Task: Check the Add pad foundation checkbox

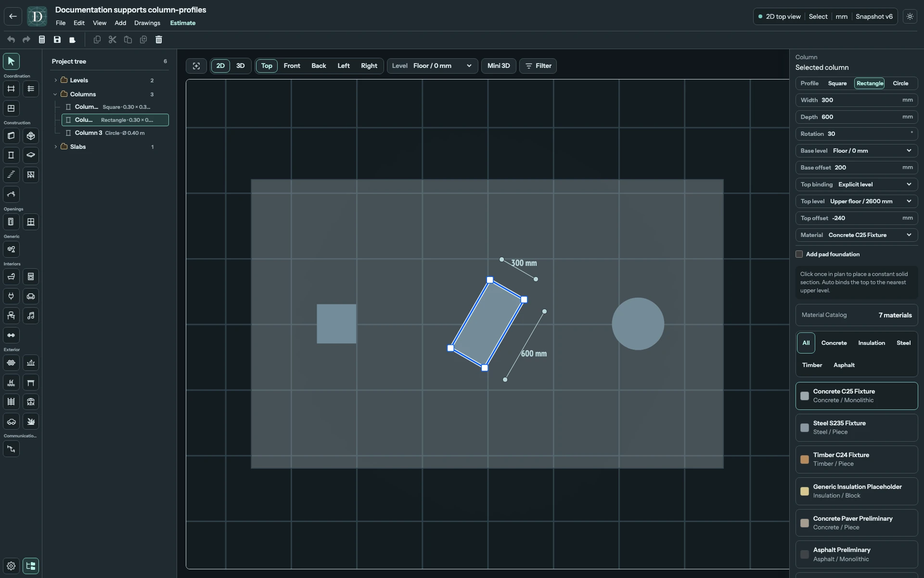Action: click(x=799, y=254)
